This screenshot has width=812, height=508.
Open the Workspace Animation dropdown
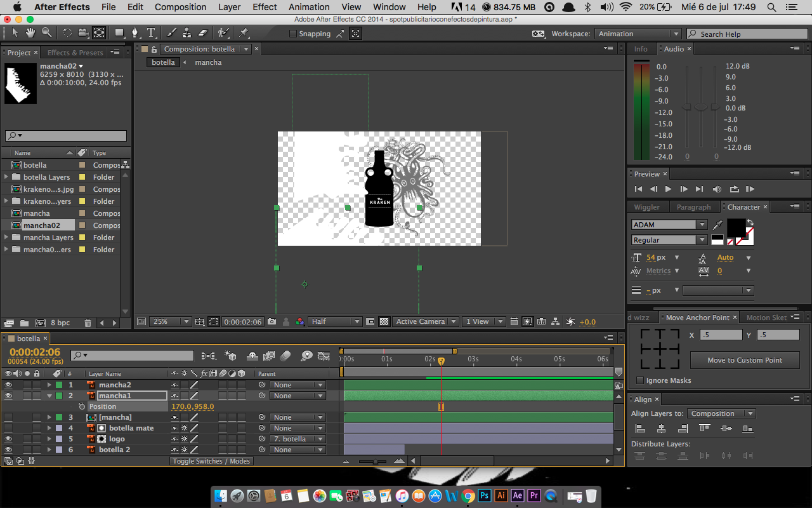click(x=638, y=34)
